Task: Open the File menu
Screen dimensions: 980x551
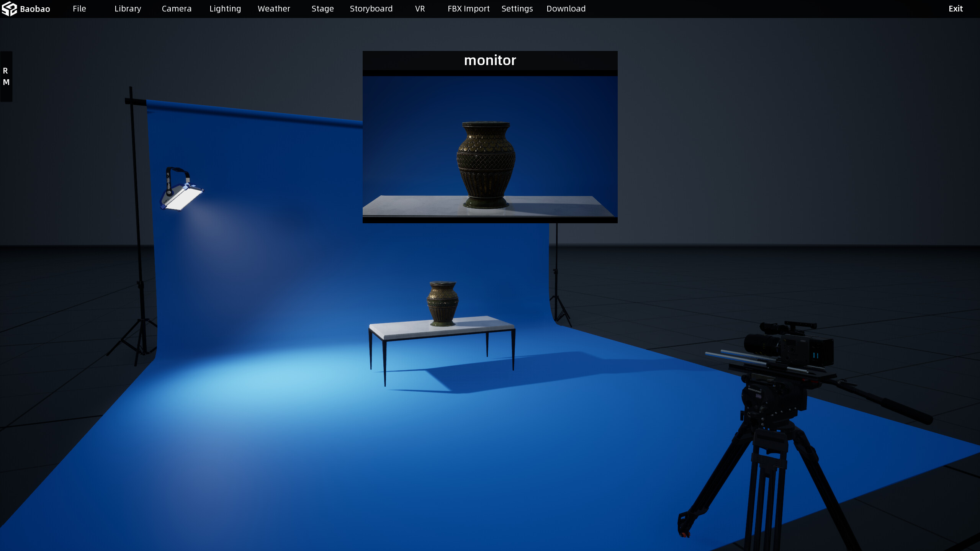Action: [79, 8]
